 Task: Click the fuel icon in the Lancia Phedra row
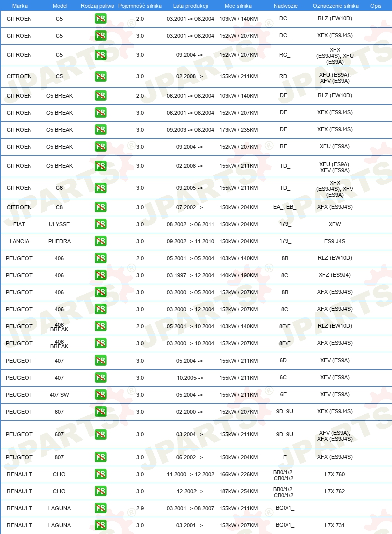coord(100,241)
